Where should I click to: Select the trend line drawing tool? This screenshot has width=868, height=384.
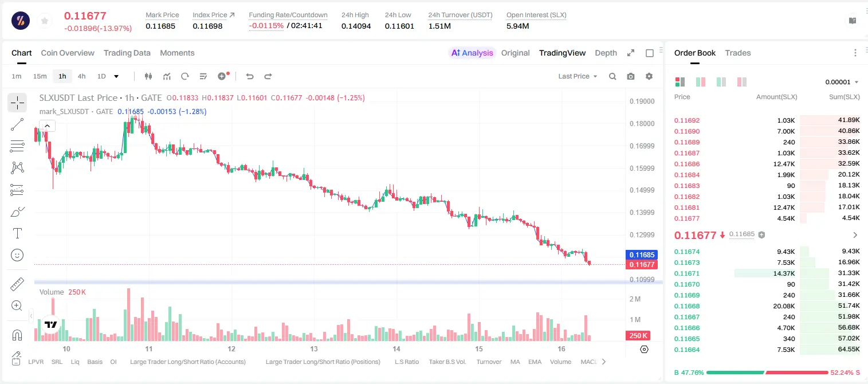click(x=17, y=124)
